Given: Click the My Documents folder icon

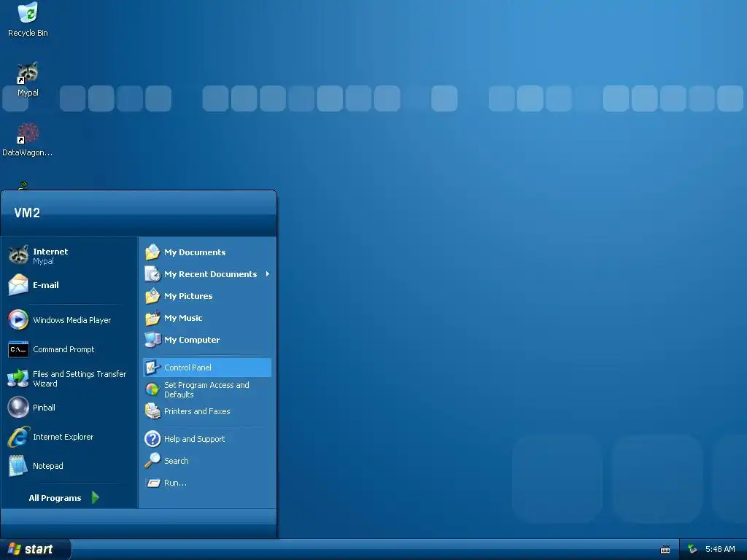Looking at the screenshot, I should pos(152,252).
